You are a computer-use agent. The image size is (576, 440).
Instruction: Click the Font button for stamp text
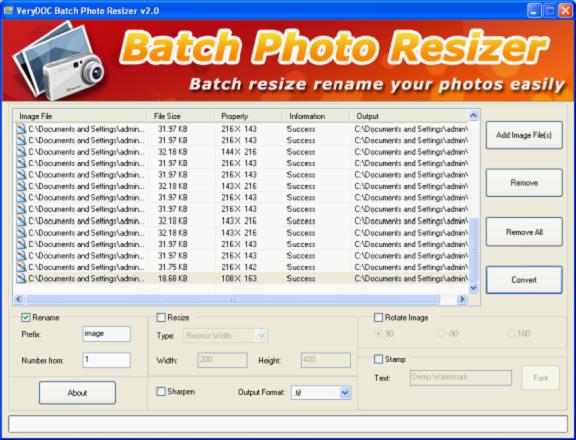coord(540,378)
